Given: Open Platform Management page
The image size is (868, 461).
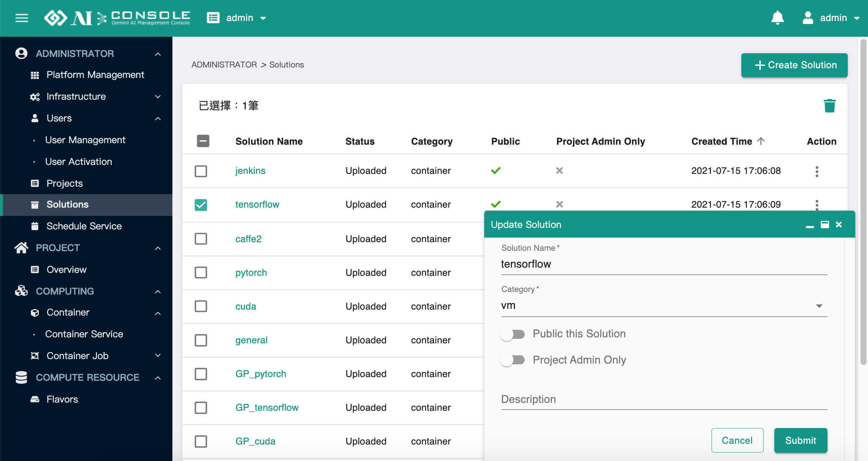Looking at the screenshot, I should click(x=95, y=75).
